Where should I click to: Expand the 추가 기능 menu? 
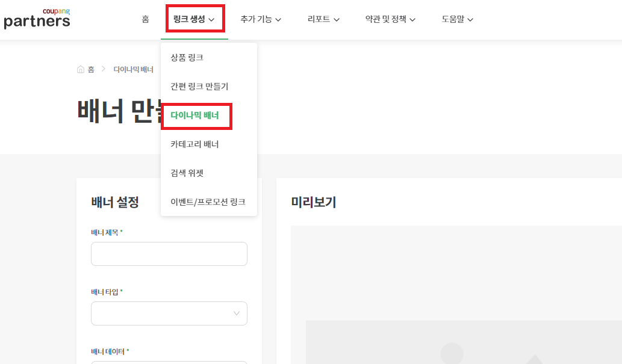(261, 19)
